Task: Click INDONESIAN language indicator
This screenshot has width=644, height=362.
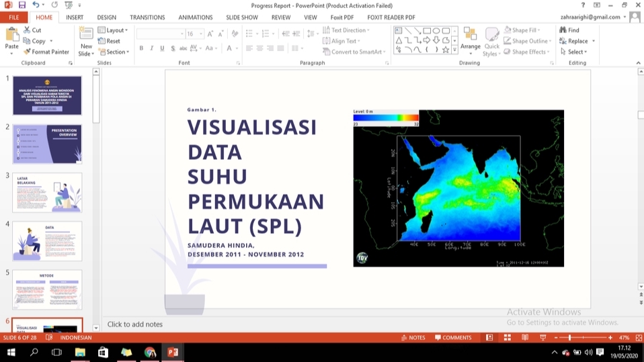Action: click(76, 337)
